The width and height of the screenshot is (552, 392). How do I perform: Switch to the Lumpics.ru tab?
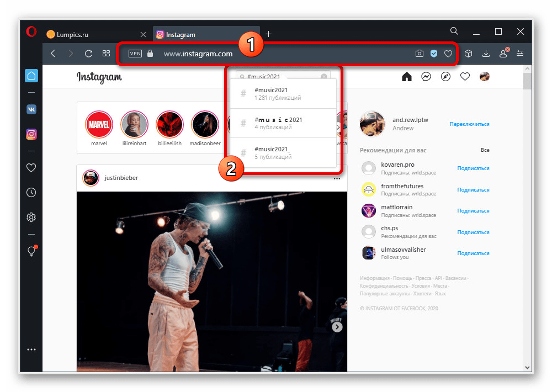point(92,34)
